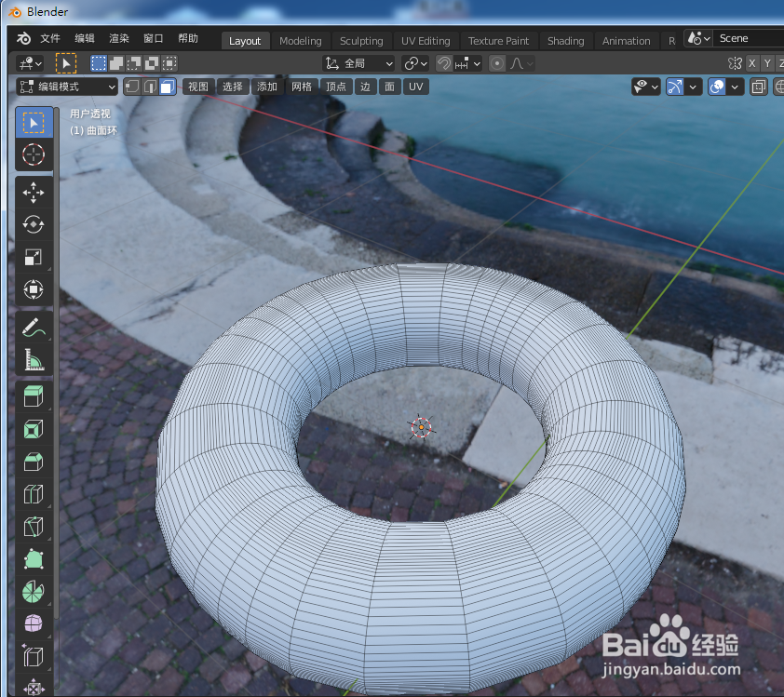
Task: Click the UV button in the header
Action: point(415,86)
